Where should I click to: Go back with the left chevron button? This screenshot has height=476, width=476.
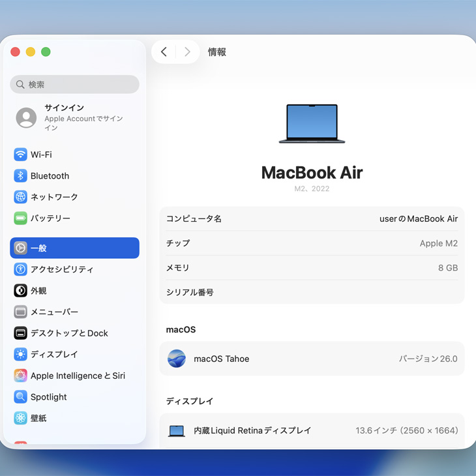coord(164,52)
